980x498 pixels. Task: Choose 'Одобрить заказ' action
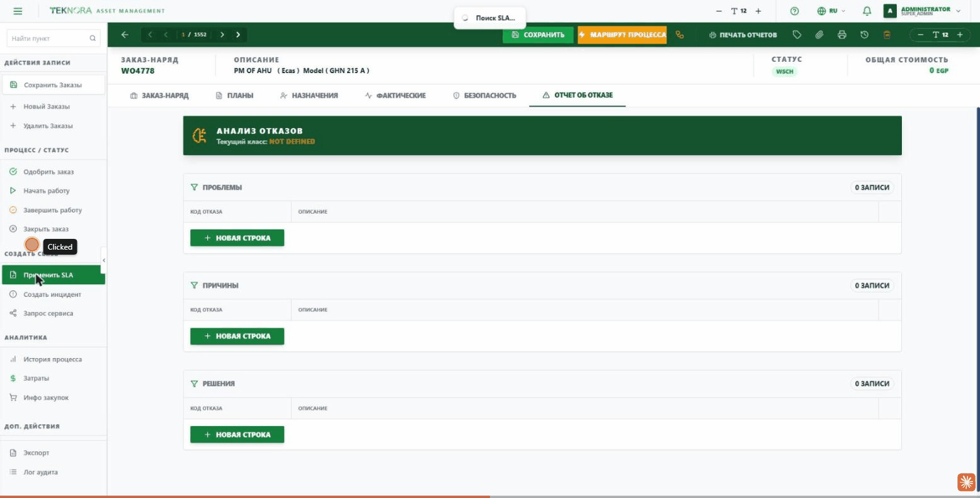54,171
